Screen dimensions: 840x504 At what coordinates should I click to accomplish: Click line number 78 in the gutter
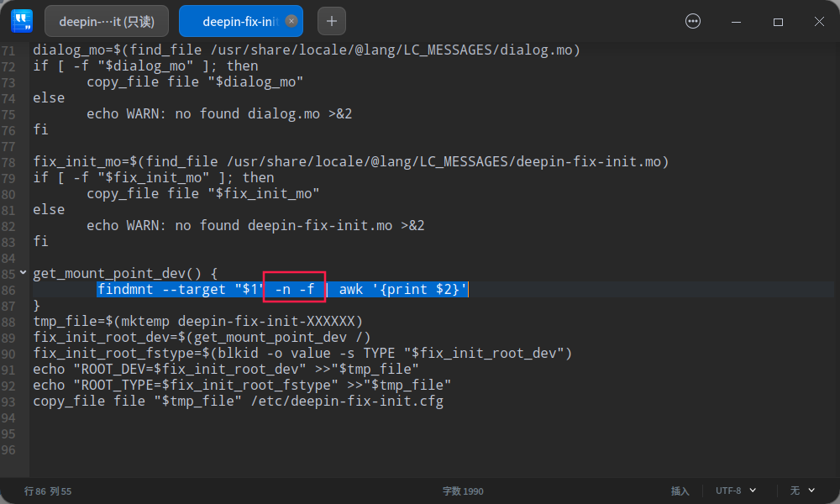click(8, 162)
